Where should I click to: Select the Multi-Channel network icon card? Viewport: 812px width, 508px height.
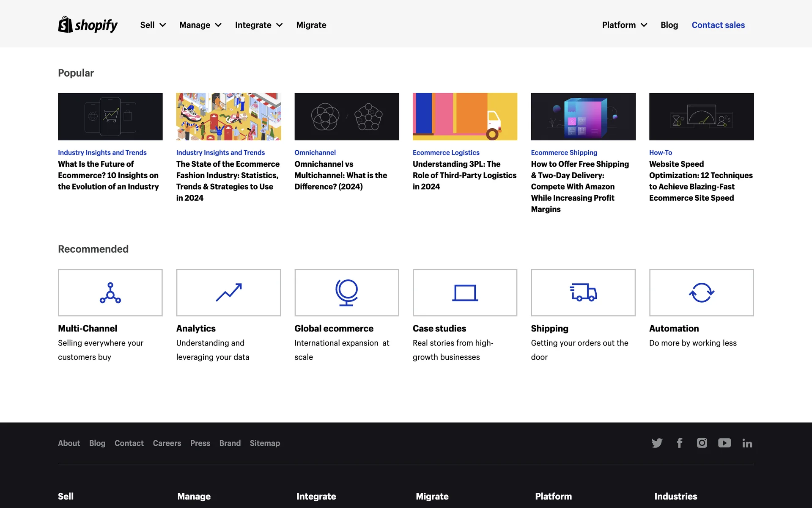coord(110,293)
